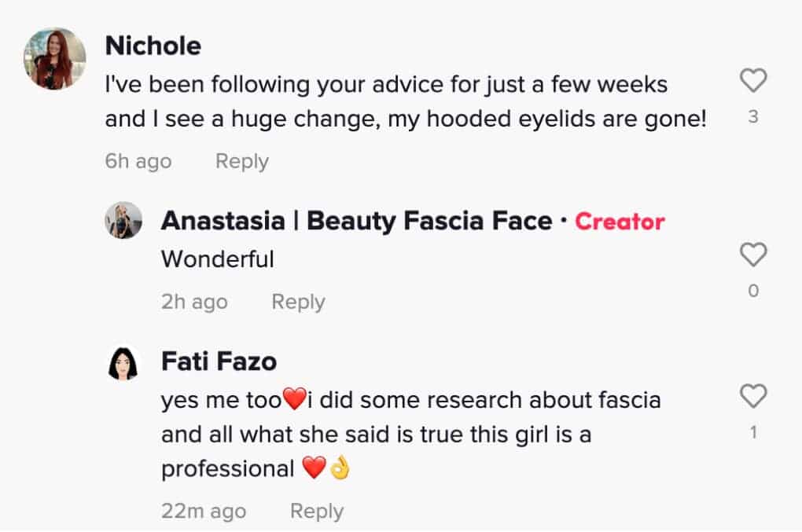Click the like count under Fati's heart
The height and width of the screenshot is (532, 802).
pos(752,430)
